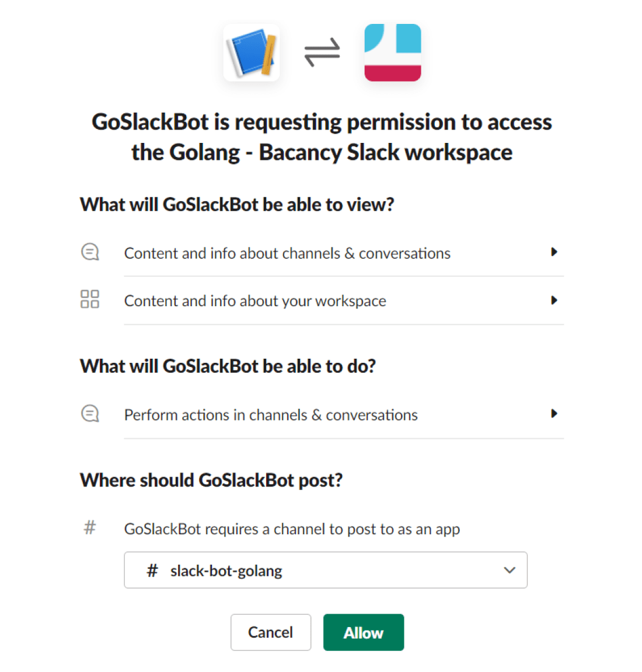Expand the workspace content permission arrow

[x=554, y=300]
